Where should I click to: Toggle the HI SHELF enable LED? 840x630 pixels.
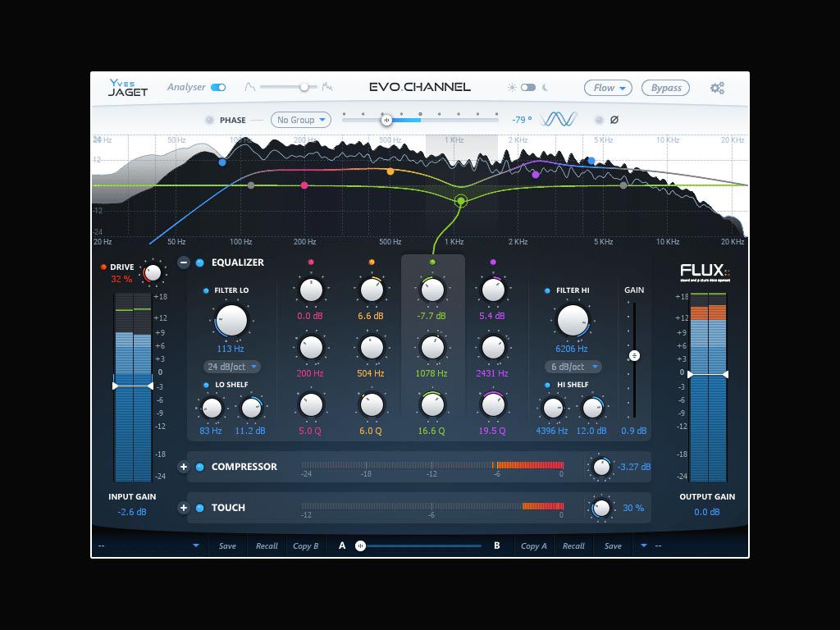[547, 385]
